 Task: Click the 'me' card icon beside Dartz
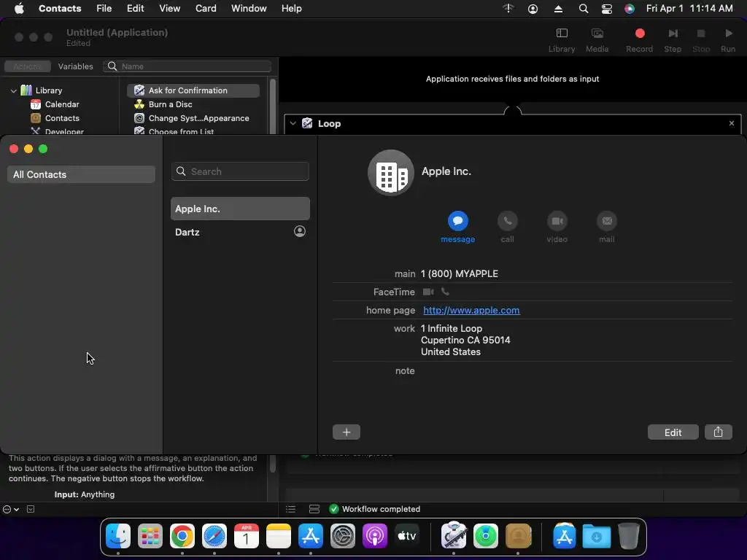[x=300, y=231]
